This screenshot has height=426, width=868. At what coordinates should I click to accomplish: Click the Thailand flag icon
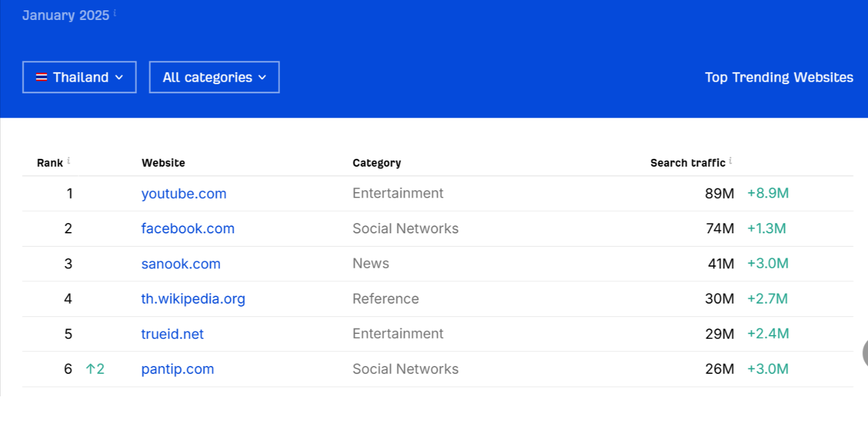[x=41, y=77]
